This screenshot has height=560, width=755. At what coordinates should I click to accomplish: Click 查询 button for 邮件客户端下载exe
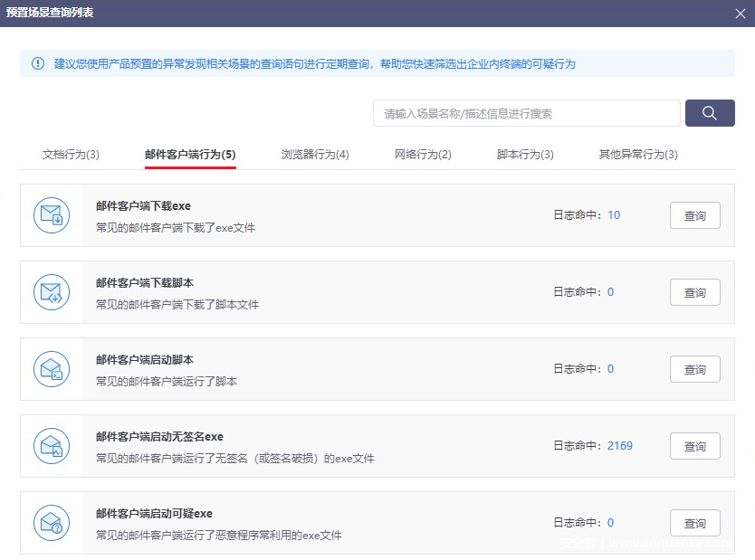[x=694, y=215]
